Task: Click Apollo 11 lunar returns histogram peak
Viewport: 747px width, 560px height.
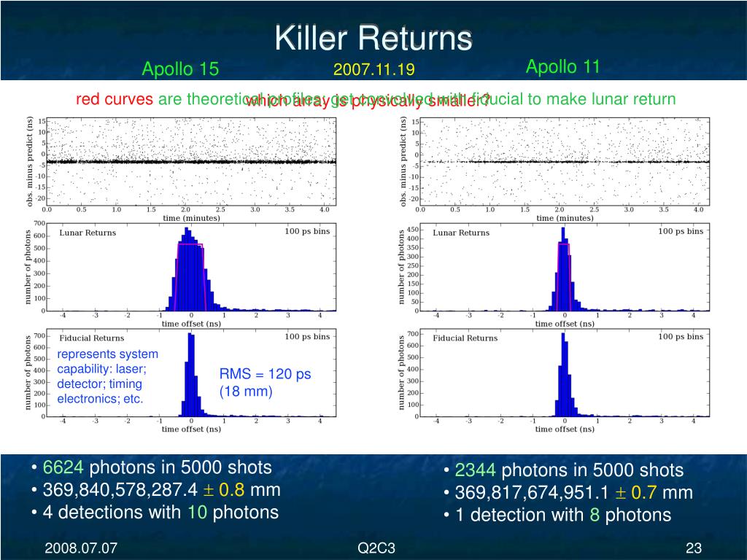Action: point(564,230)
